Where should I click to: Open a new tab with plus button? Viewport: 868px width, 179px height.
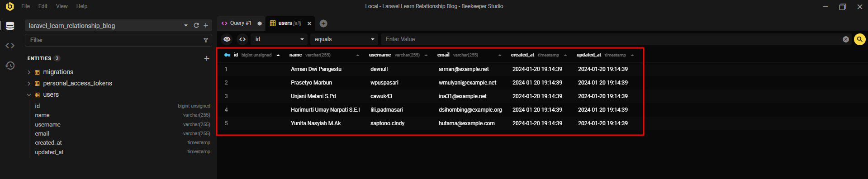coord(323,24)
